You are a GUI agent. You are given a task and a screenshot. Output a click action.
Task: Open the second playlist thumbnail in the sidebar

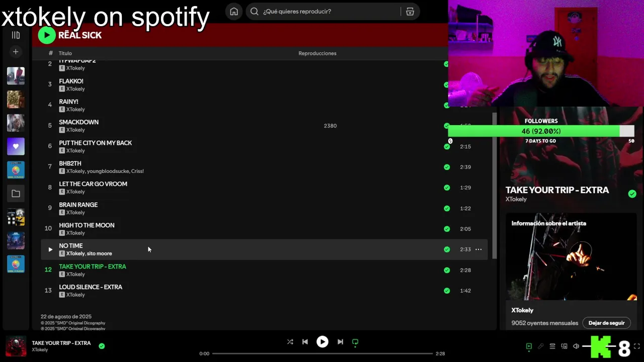pos(16,100)
